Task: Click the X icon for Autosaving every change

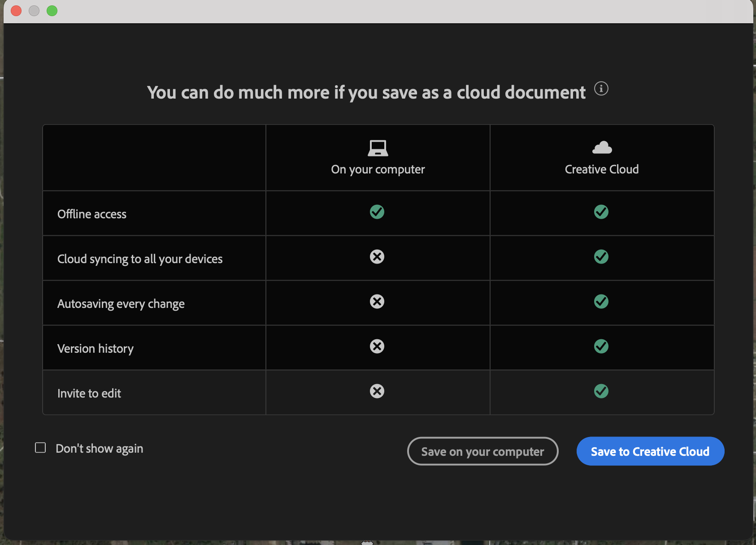Action: pyautogui.click(x=377, y=302)
